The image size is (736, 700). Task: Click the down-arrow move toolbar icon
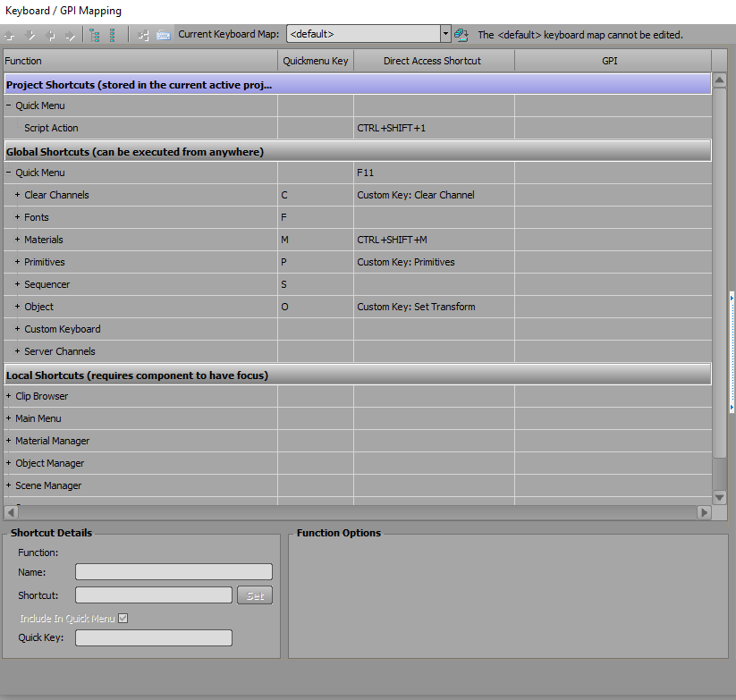tap(30, 36)
